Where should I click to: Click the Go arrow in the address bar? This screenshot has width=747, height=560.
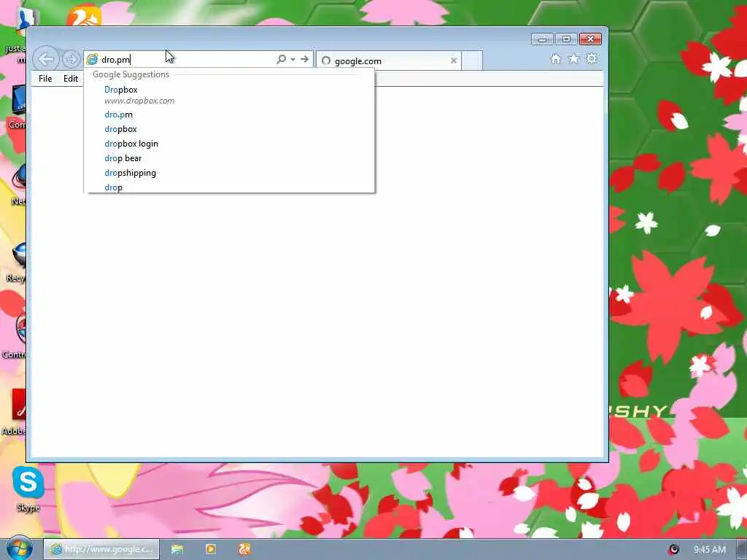tap(304, 59)
